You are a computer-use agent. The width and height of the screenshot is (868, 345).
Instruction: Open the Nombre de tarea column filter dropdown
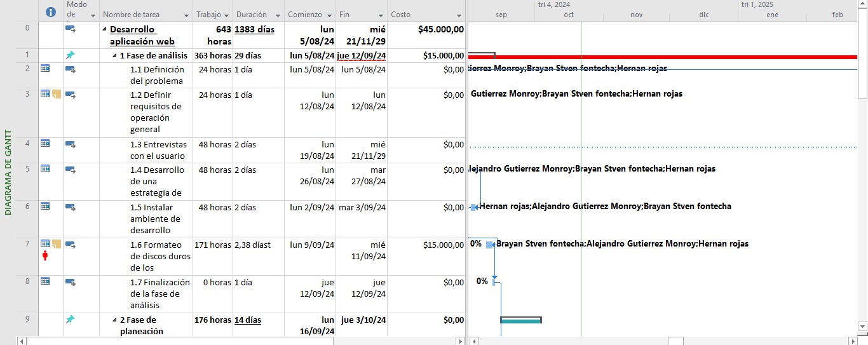[186, 15]
